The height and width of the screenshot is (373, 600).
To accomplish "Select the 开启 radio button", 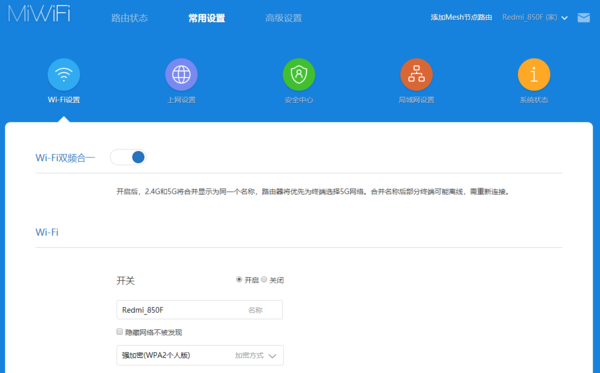I will [x=239, y=280].
